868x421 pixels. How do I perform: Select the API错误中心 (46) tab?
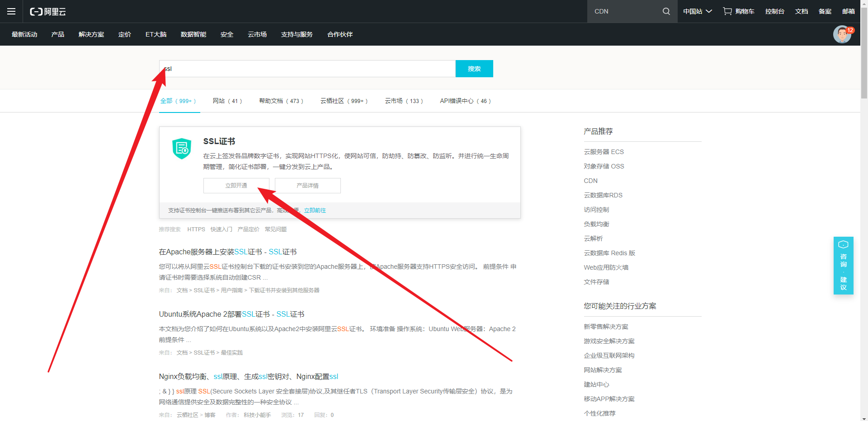466,101
